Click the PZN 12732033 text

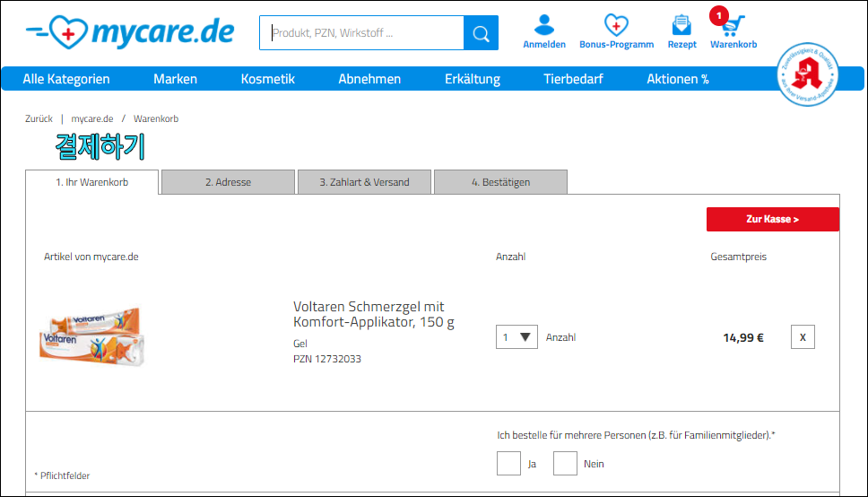[327, 359]
